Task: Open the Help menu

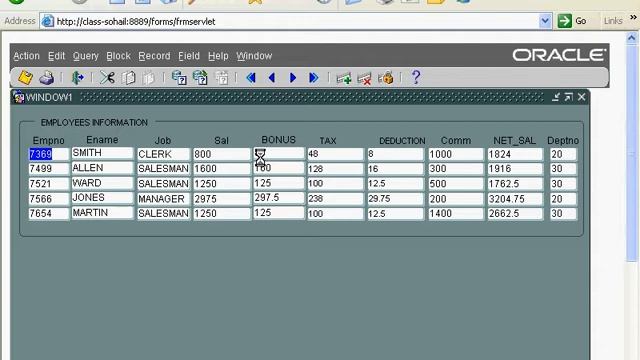Action: click(x=218, y=56)
